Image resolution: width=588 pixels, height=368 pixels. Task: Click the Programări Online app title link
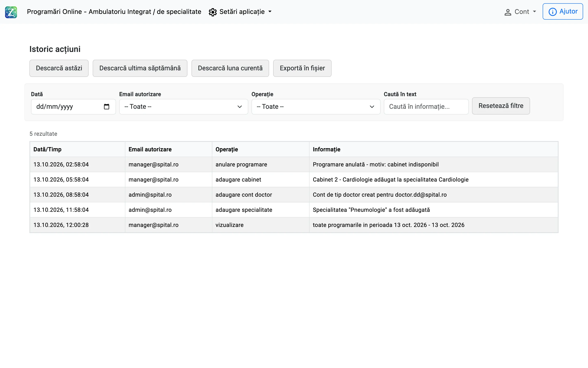pyautogui.click(x=114, y=12)
